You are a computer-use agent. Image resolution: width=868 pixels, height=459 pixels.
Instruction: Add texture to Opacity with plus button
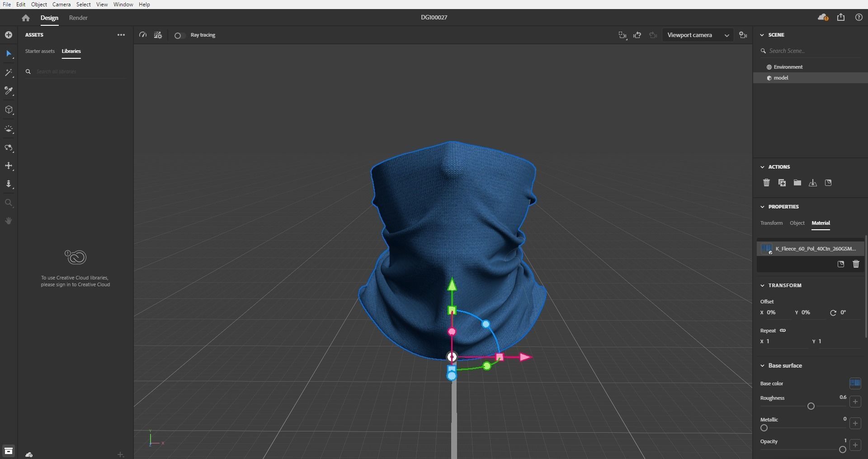click(855, 445)
